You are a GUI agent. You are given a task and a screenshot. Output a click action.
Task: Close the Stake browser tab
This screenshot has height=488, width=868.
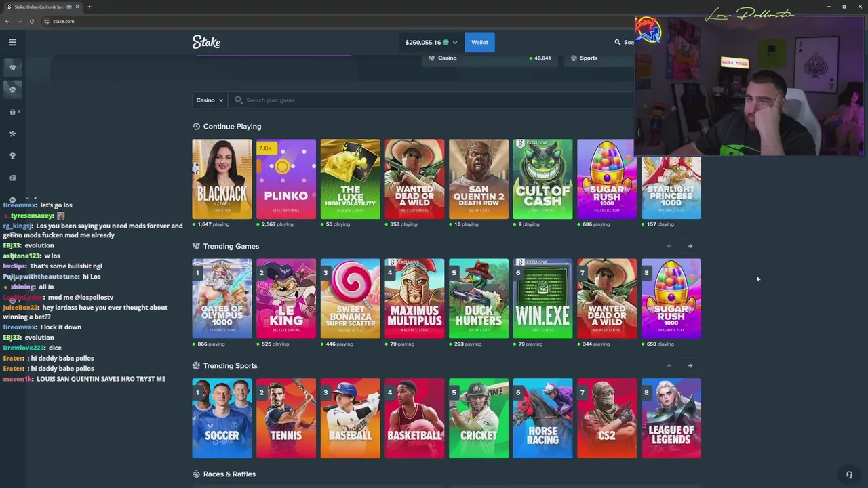tap(77, 7)
